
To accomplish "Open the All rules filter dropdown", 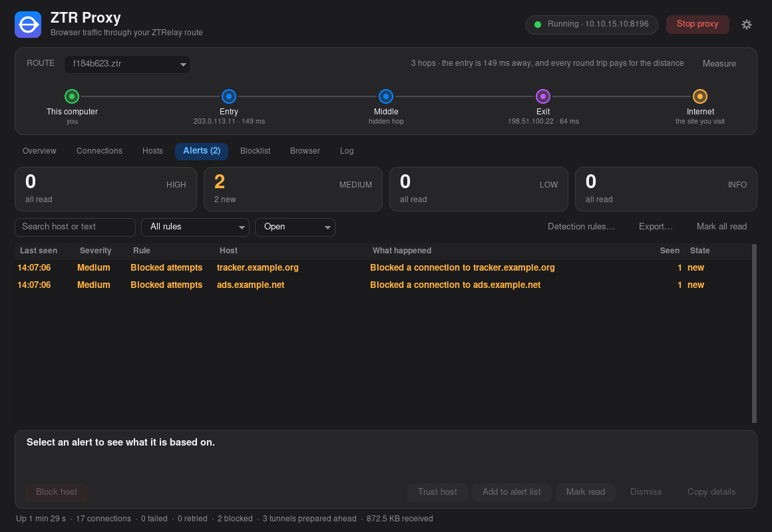I will click(x=196, y=227).
